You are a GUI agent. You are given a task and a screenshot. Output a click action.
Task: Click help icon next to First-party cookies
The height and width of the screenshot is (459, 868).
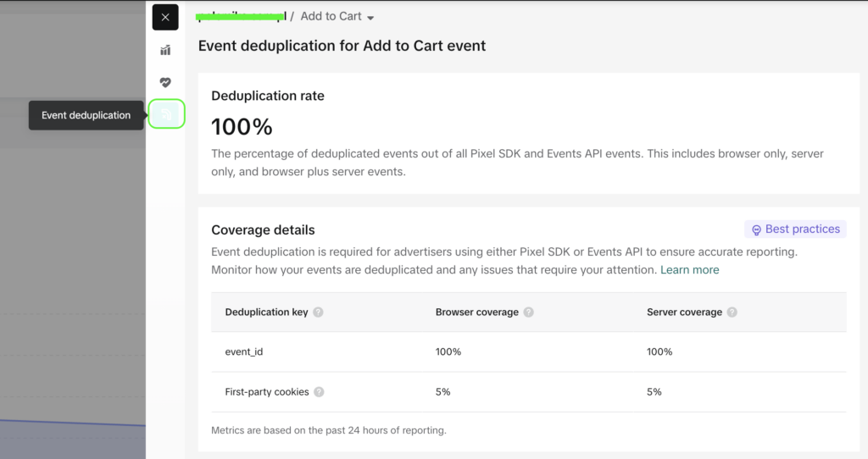(x=319, y=392)
